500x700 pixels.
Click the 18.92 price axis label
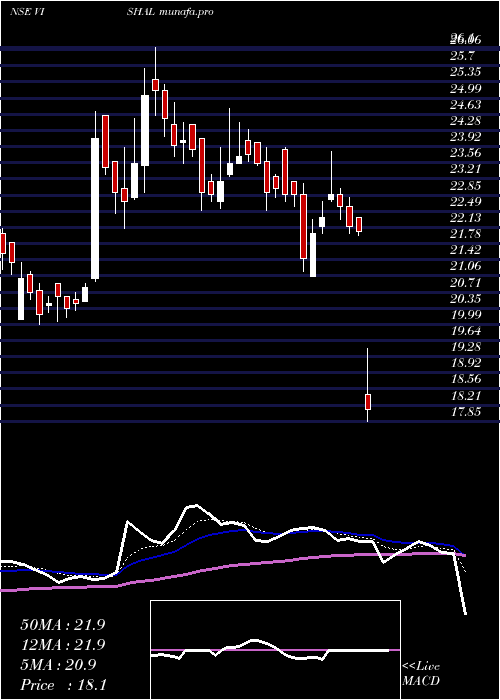[466, 363]
